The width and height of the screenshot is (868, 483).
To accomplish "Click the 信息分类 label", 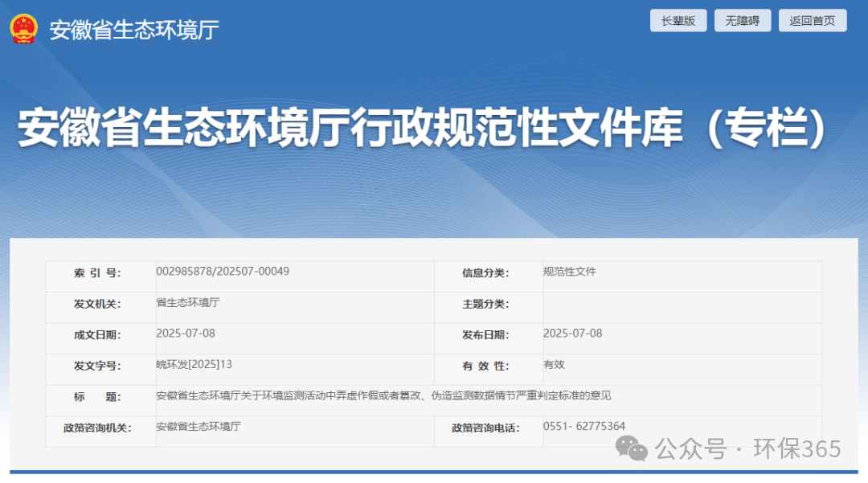I will coord(485,272).
